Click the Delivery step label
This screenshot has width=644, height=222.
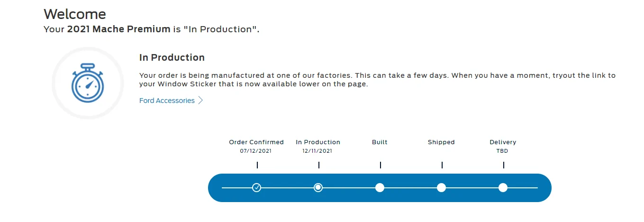tap(503, 142)
